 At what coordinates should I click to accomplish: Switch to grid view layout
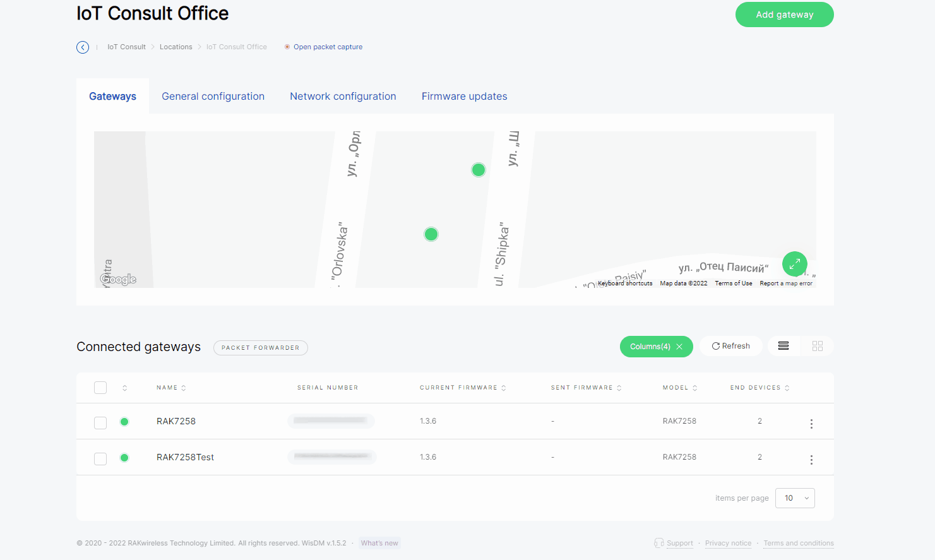[x=818, y=346]
